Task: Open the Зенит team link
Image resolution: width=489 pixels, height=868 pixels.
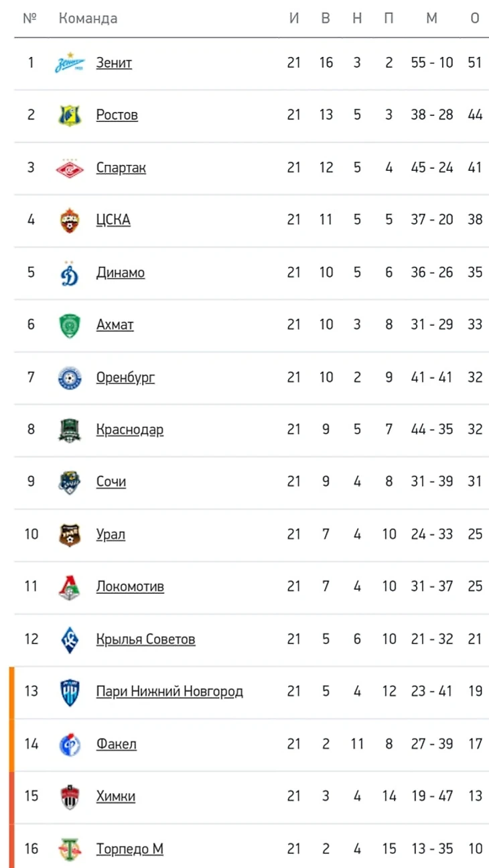Action: (x=114, y=63)
